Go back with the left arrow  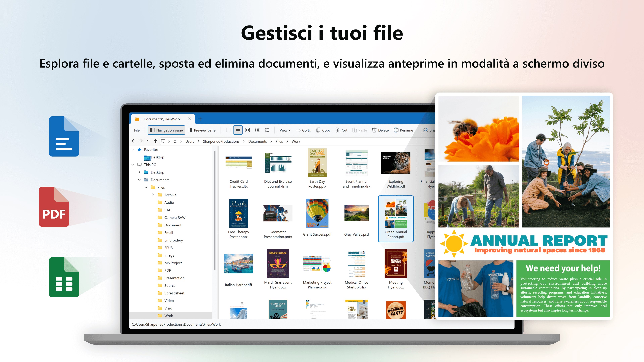point(134,141)
